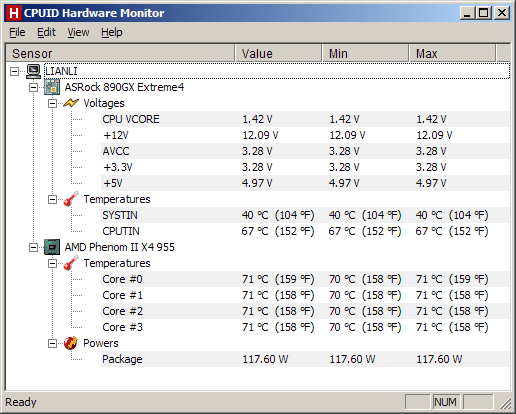Click the LIANLI computer icon

(x=34, y=71)
